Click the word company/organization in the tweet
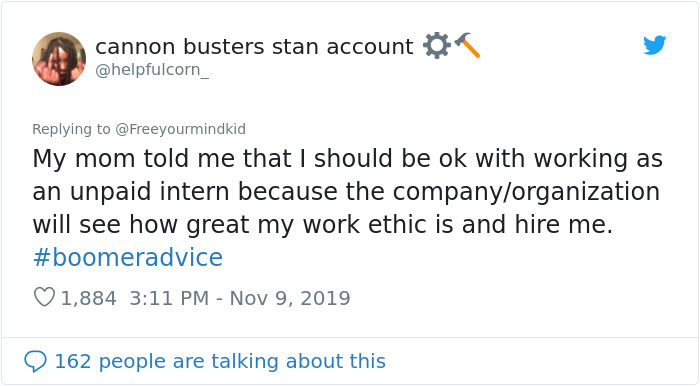The height and width of the screenshot is (386, 700). pyautogui.click(x=526, y=192)
